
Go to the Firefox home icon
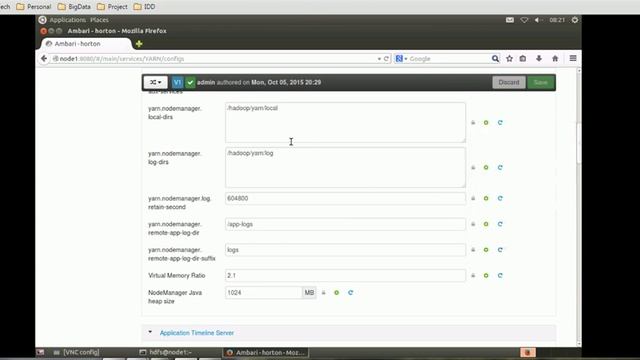(555, 59)
